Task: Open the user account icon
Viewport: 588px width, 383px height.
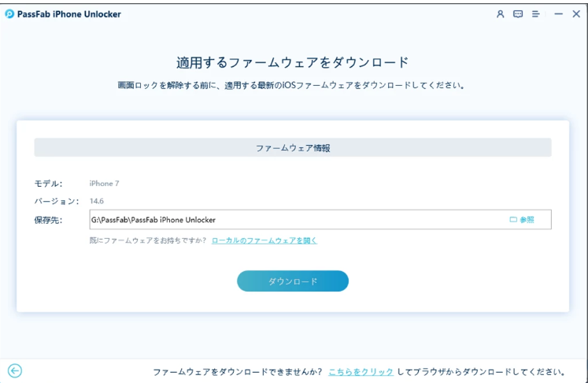Action: click(501, 14)
